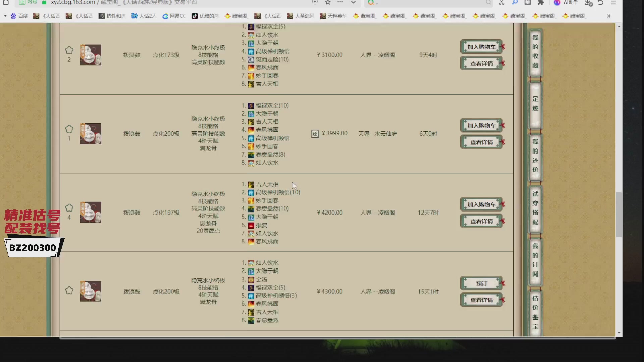Screen dimensions: 644x362
Task: Click the scissors screenshot tool icon
Action: pyautogui.click(x=501, y=3)
